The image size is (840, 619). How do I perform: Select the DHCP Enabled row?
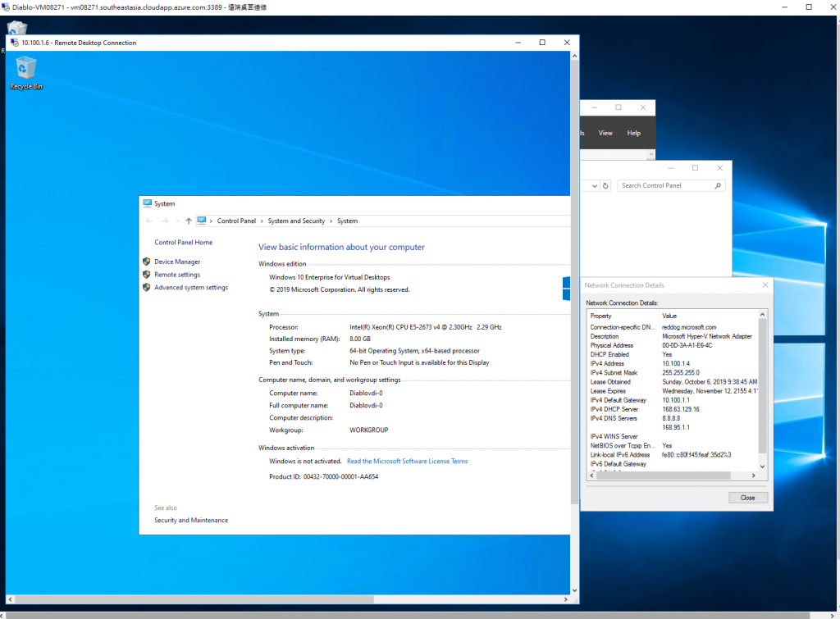(673, 354)
